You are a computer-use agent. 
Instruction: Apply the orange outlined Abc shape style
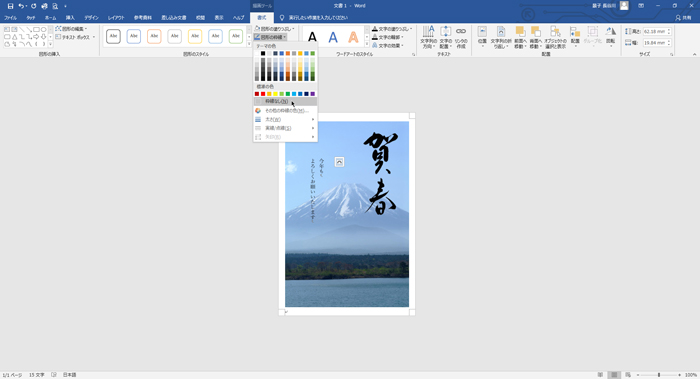point(154,36)
